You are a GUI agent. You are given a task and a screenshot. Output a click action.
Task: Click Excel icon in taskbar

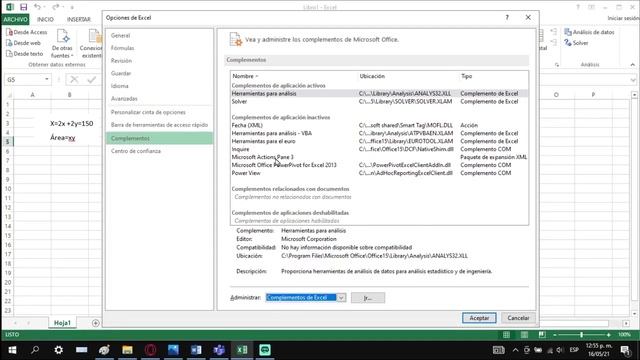tap(242, 350)
